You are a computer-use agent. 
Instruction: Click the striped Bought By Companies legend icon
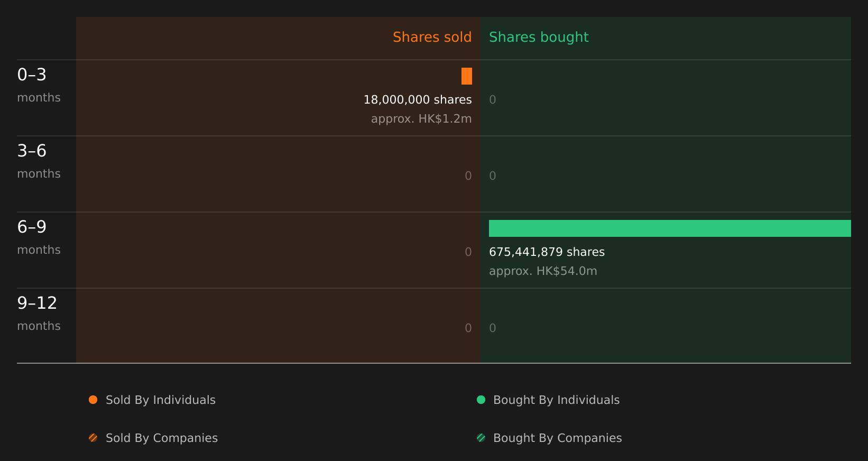point(481,438)
